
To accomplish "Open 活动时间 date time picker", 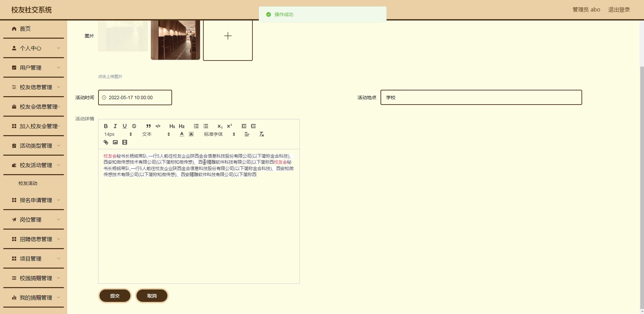I will point(135,97).
